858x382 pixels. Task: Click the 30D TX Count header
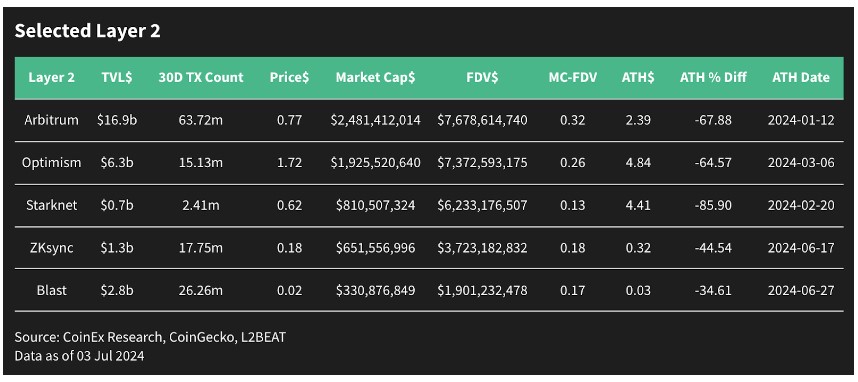click(201, 77)
